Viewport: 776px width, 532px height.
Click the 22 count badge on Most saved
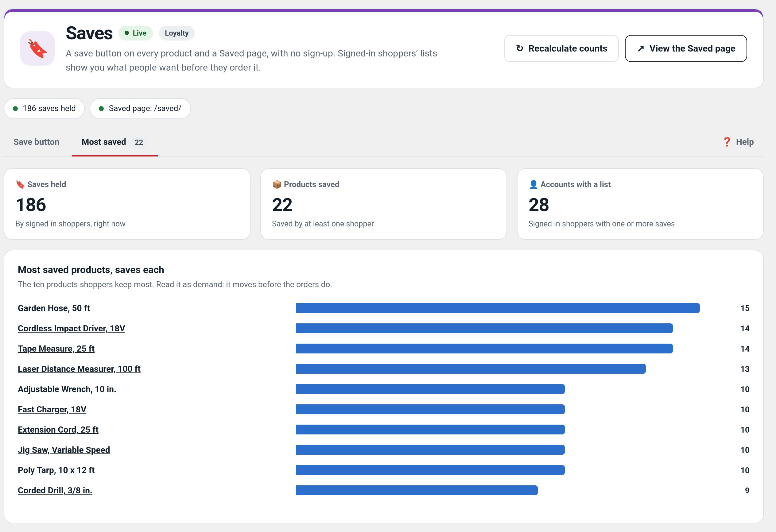[138, 142]
